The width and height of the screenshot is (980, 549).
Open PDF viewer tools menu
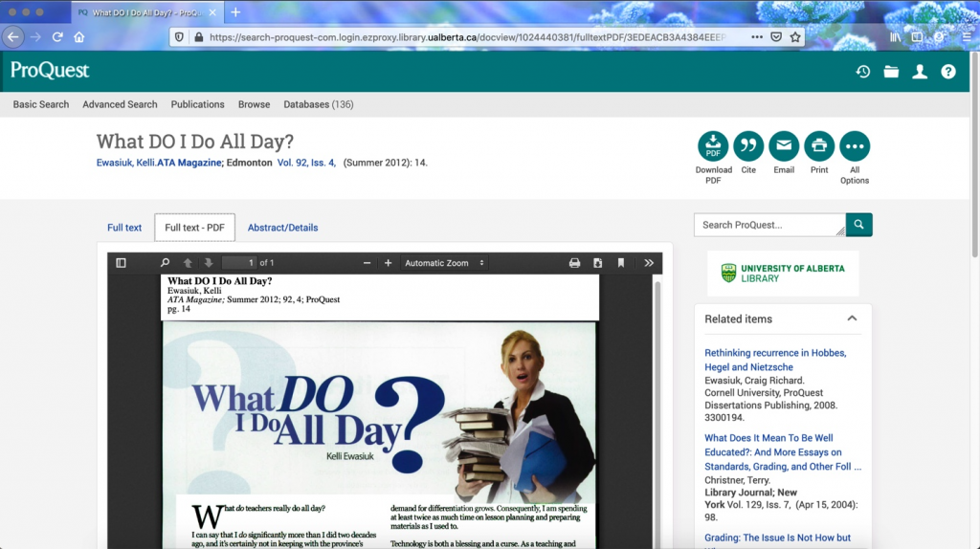click(649, 263)
